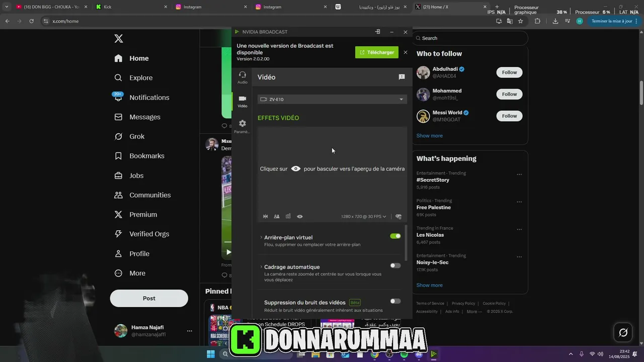The height and width of the screenshot is (362, 644).
Task: Click the two-person compare icon under camera preview
Action: [x=277, y=216]
